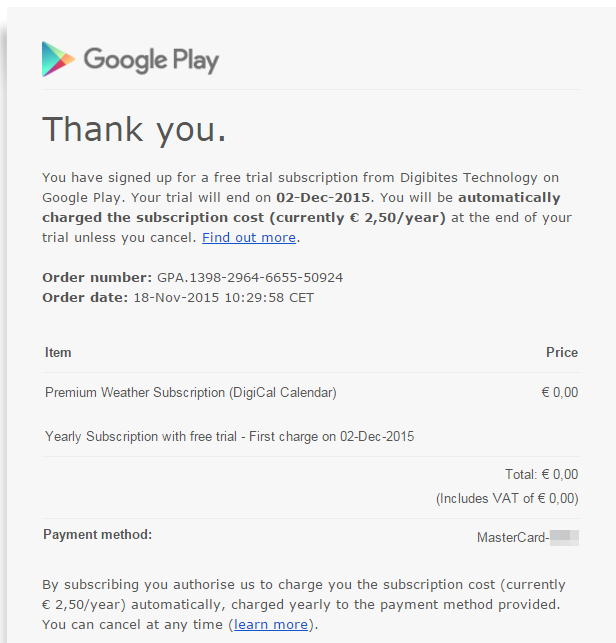Click the "Includes VAT of € 0,00" note
The height and width of the screenshot is (643, 616).
click(507, 497)
